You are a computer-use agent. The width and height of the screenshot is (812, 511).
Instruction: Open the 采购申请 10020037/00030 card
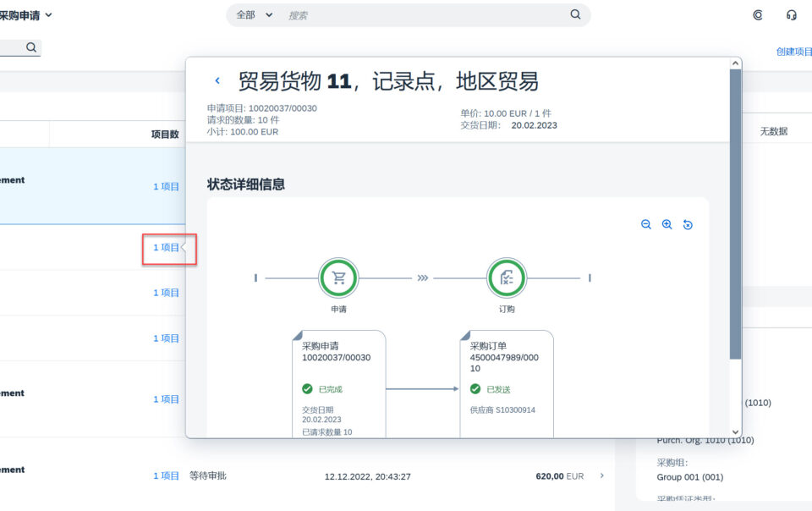point(338,383)
